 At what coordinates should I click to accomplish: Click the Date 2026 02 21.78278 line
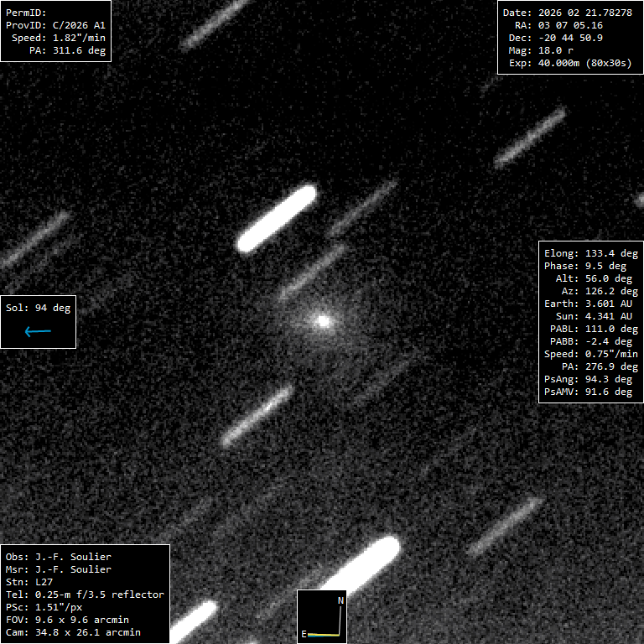pyautogui.click(x=567, y=13)
